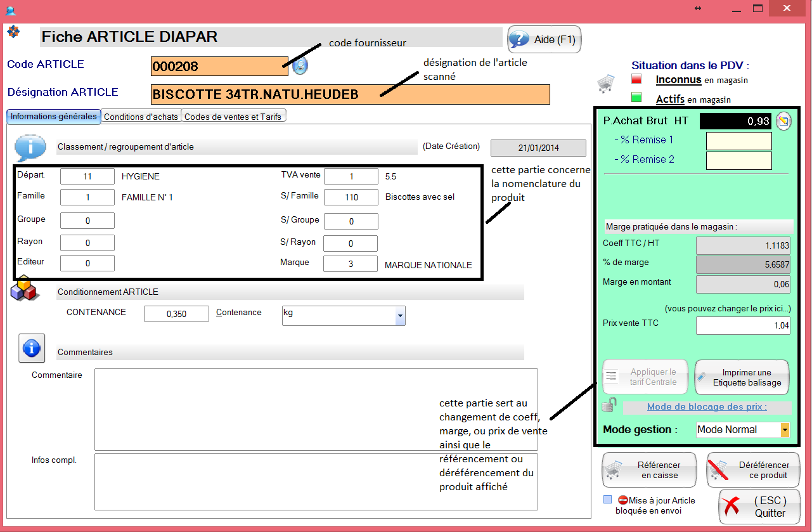Viewport: 812px width, 532px height.
Task: Click the Prix vente TTC input field
Action: click(743, 326)
